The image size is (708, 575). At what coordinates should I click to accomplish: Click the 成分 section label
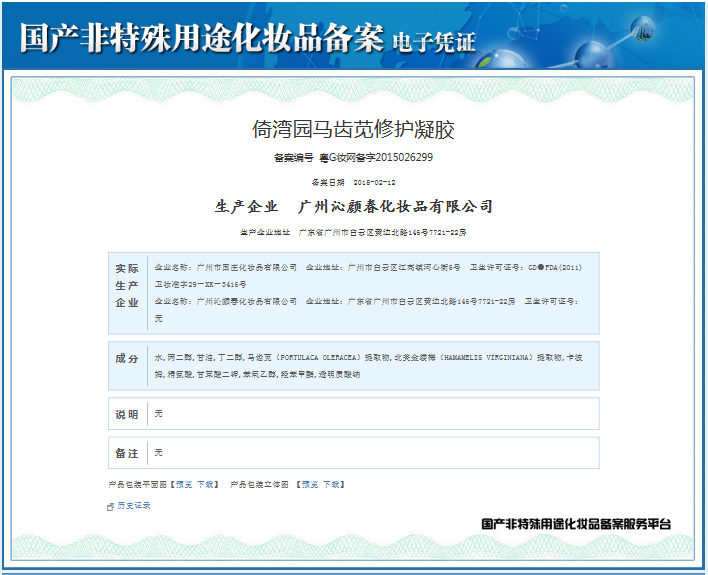tap(127, 358)
